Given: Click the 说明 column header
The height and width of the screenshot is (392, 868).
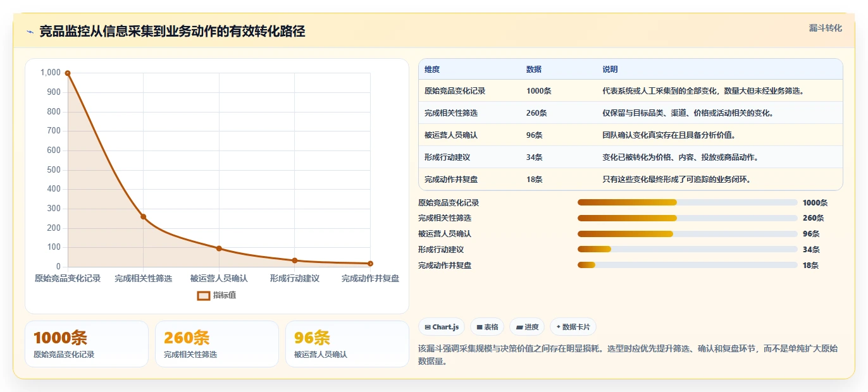Looking at the screenshot, I should tap(611, 70).
